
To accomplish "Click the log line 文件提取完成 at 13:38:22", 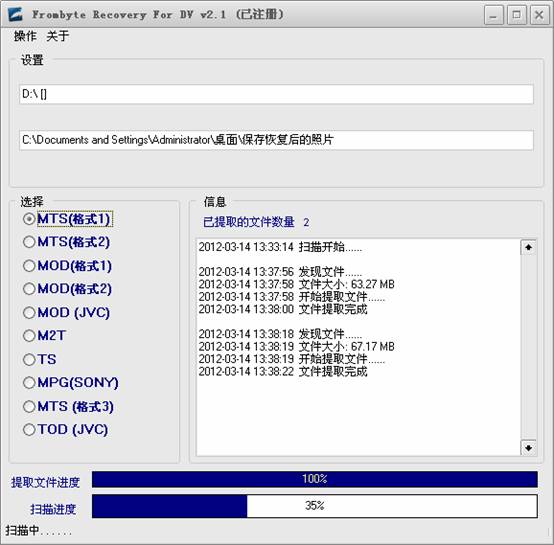I will click(283, 372).
